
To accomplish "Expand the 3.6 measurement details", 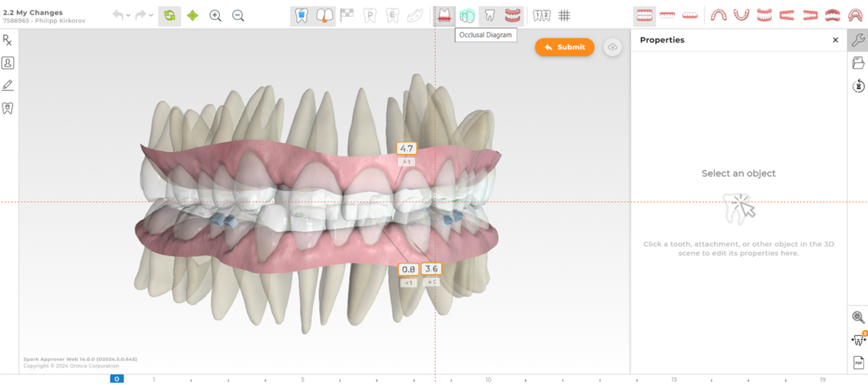I will (431, 282).
